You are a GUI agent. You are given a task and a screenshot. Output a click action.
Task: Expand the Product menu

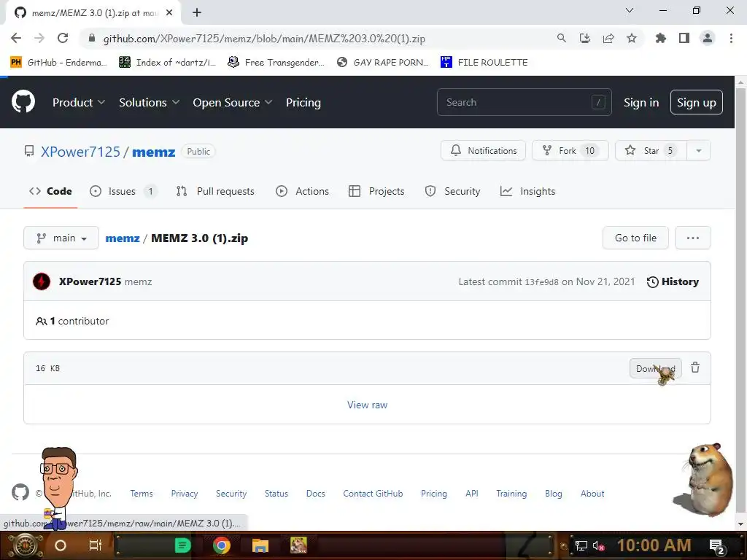(79, 102)
